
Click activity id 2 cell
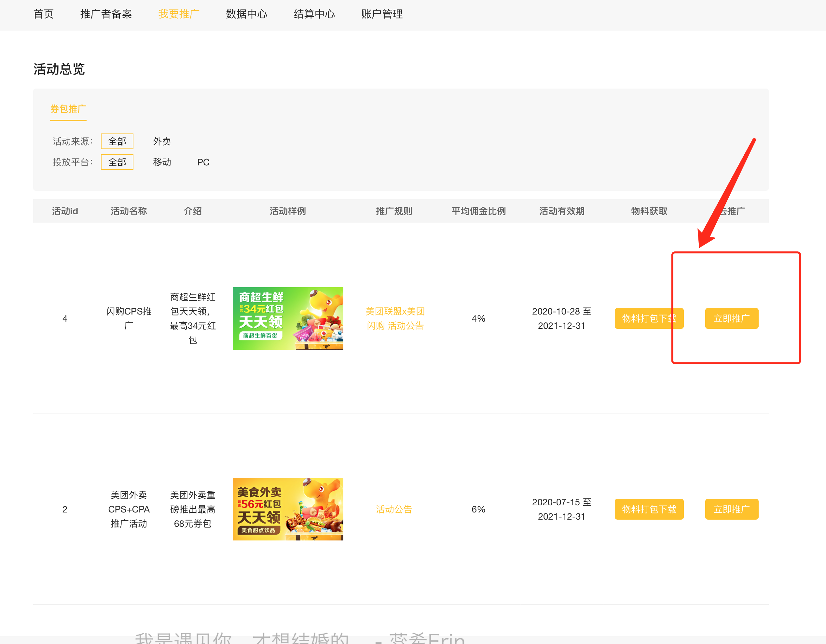point(65,509)
